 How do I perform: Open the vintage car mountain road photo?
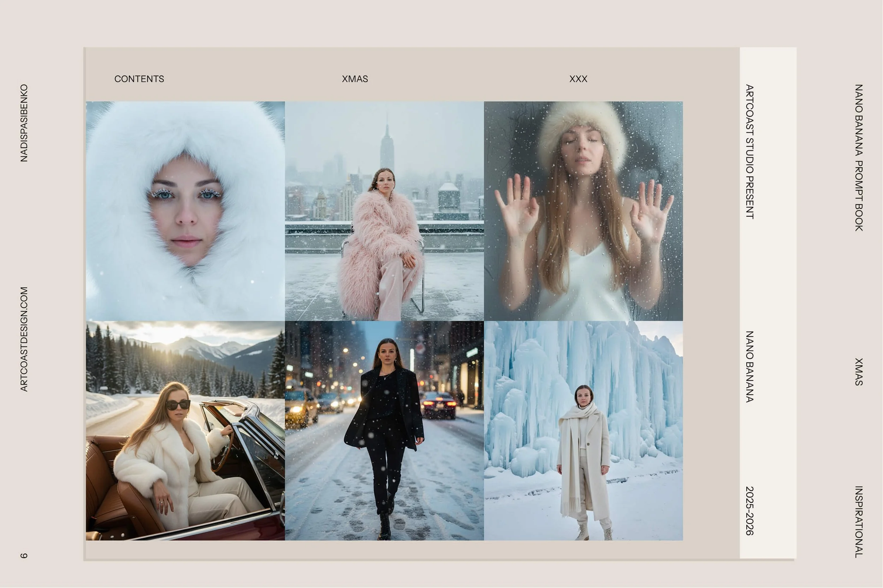pos(186,431)
